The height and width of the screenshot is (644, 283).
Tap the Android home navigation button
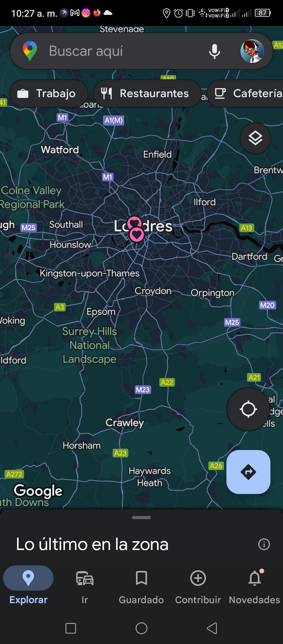(141, 628)
